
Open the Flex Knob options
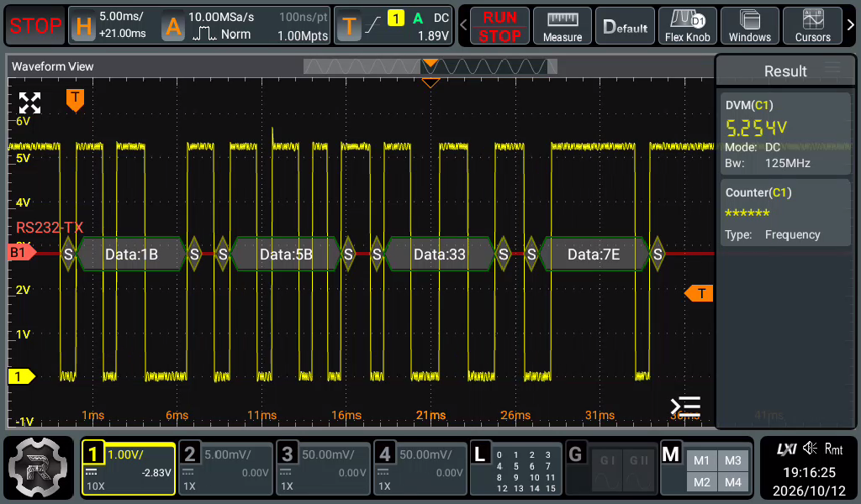pyautogui.click(x=688, y=26)
